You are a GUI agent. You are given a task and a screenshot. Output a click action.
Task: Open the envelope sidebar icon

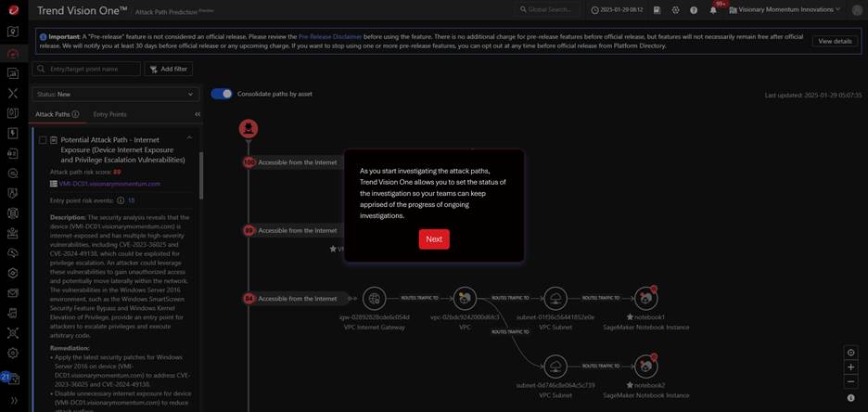(13, 293)
